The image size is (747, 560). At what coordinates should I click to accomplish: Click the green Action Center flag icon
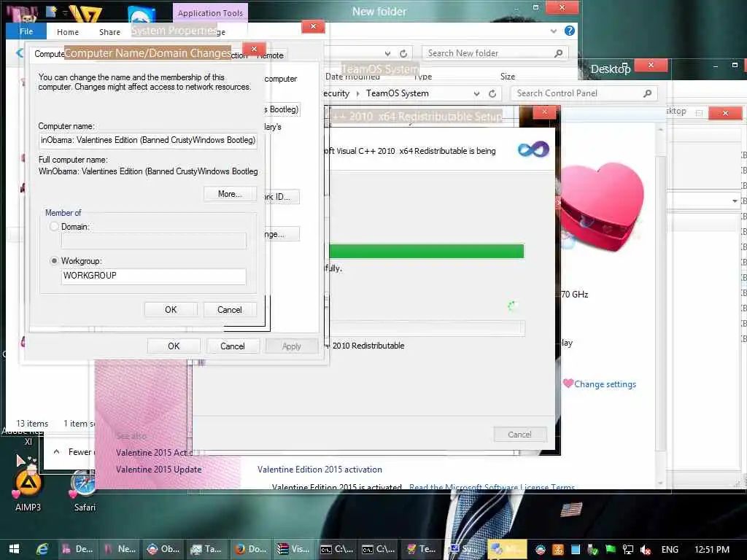(611, 549)
